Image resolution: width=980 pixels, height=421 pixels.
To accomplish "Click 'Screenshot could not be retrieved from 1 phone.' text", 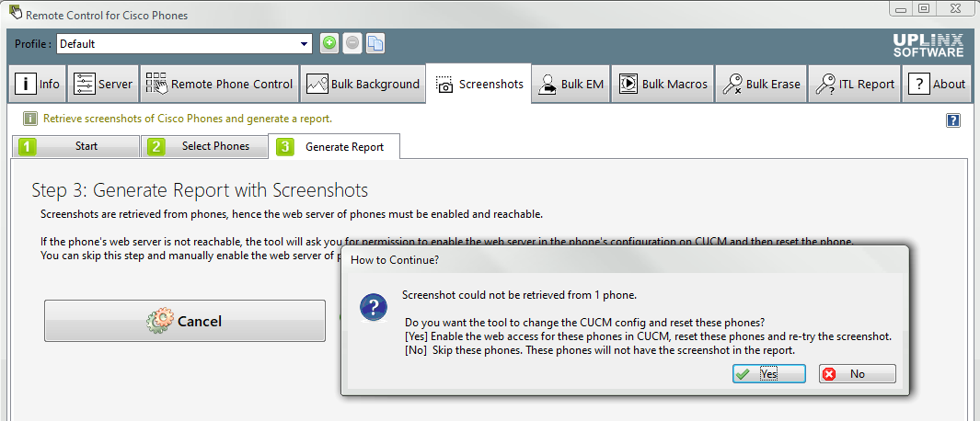I will (x=519, y=295).
